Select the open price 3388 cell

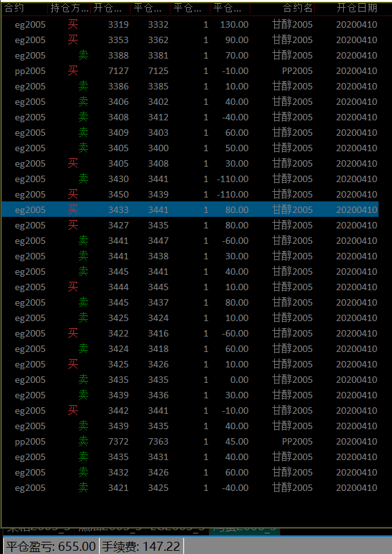click(x=118, y=55)
